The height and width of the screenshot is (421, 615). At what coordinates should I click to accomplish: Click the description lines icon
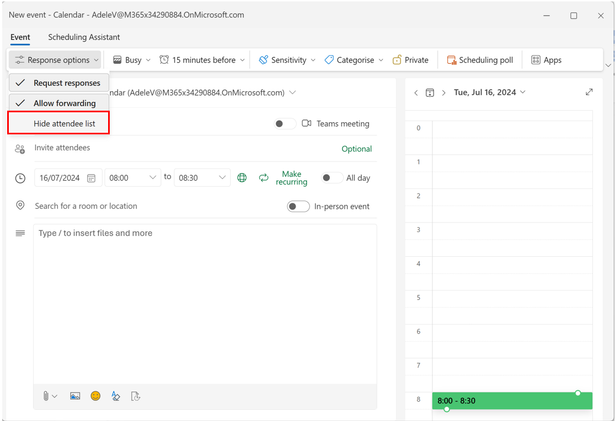(x=20, y=233)
